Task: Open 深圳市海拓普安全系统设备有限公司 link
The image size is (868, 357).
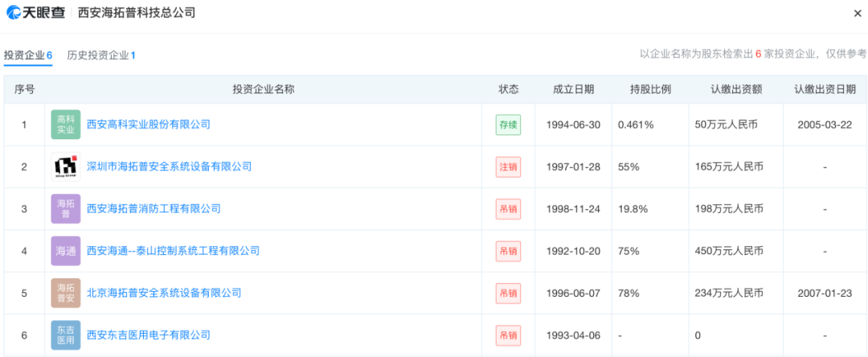Action: point(169,166)
